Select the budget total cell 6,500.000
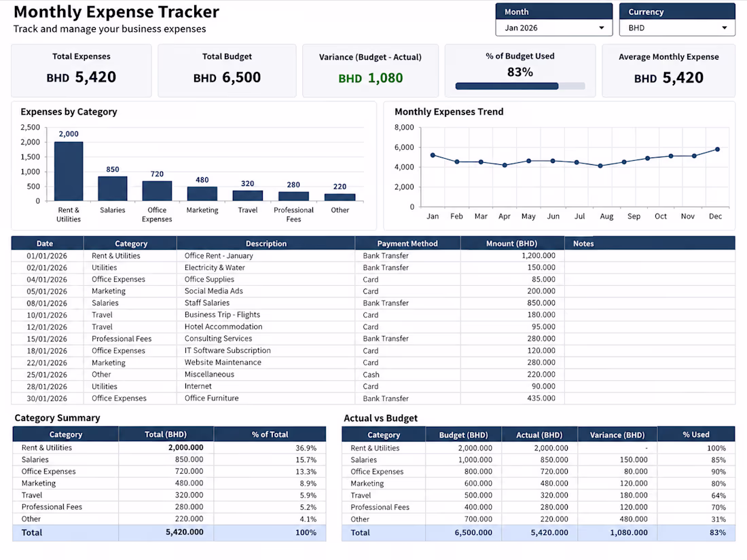 point(463,533)
